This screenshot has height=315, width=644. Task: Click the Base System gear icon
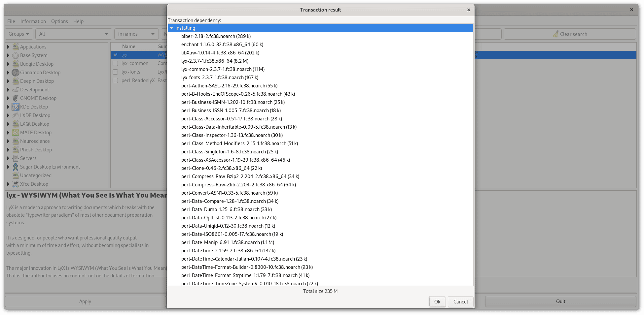16,55
